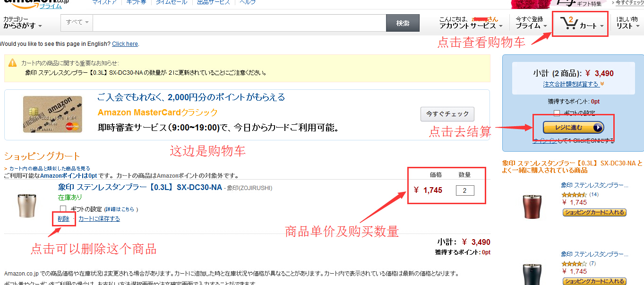The height and width of the screenshot is (285, 644).
Task: Add the 14-review tumbler with ショッピングカートに入れる
Action: coord(594,213)
